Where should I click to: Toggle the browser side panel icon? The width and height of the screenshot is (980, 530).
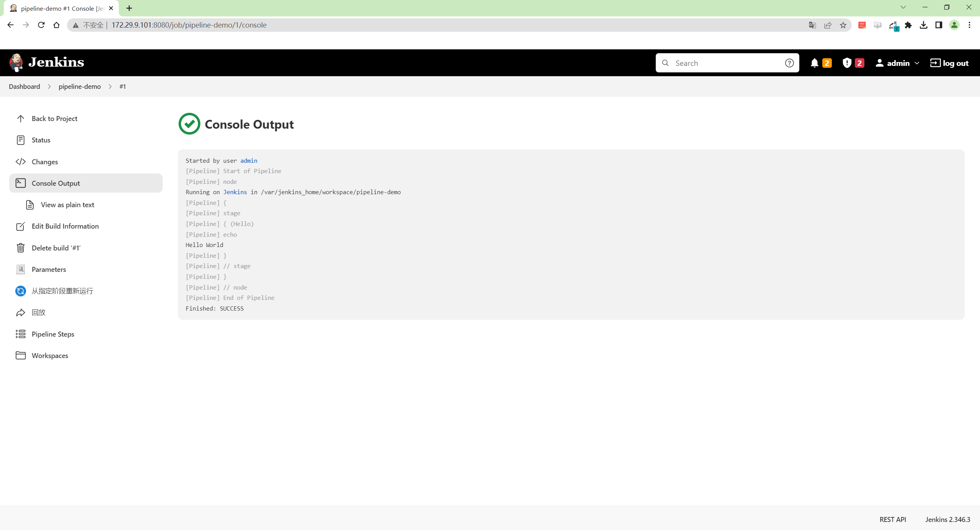(939, 25)
